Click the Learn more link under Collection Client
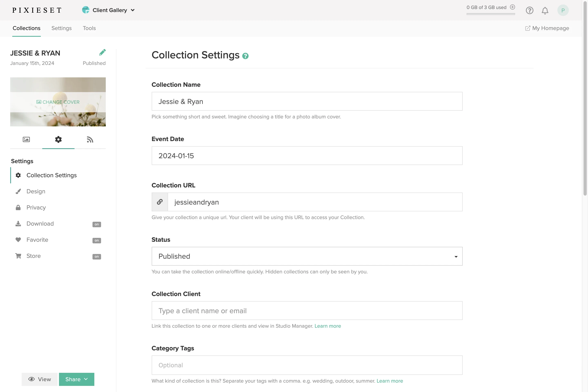The width and height of the screenshot is (588, 392). [x=328, y=326]
